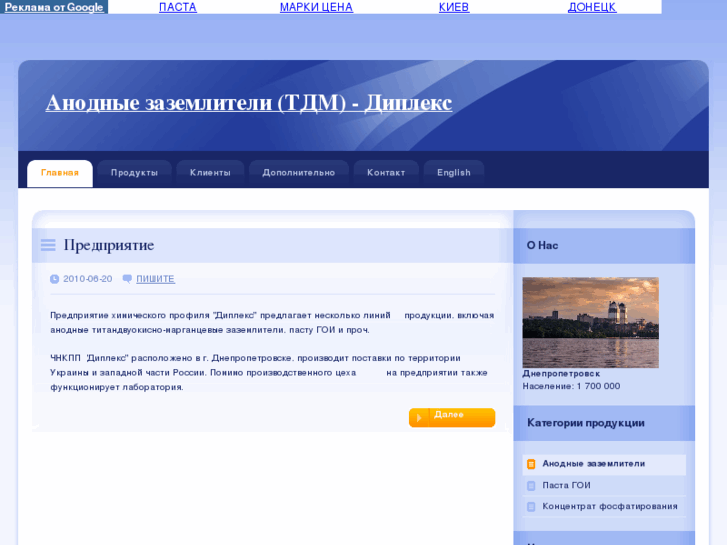
Task: Click the Категории продукции heading
Action: (x=586, y=423)
